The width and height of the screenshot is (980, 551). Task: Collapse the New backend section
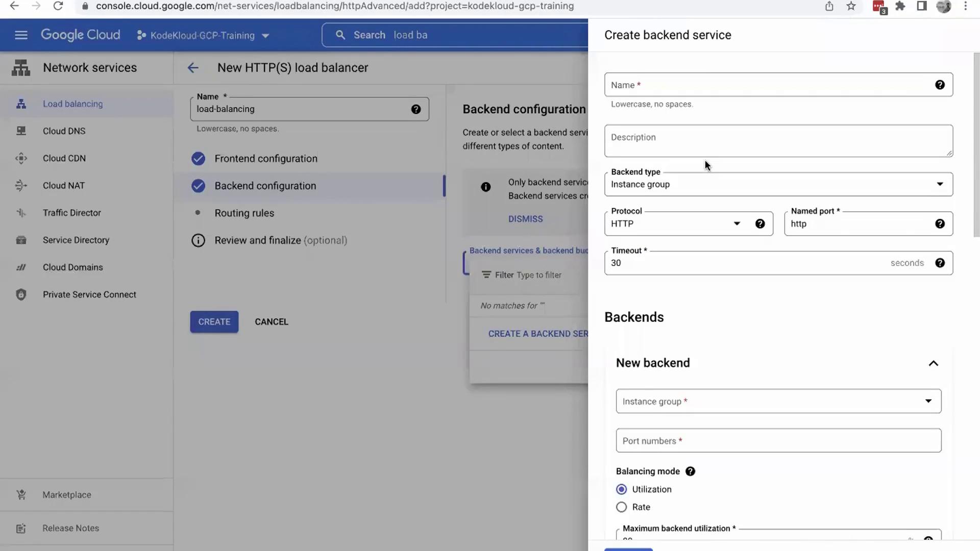(x=933, y=363)
